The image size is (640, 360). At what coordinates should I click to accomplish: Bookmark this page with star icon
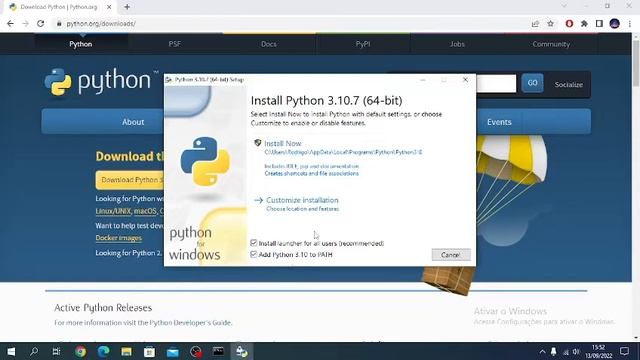pos(551,24)
